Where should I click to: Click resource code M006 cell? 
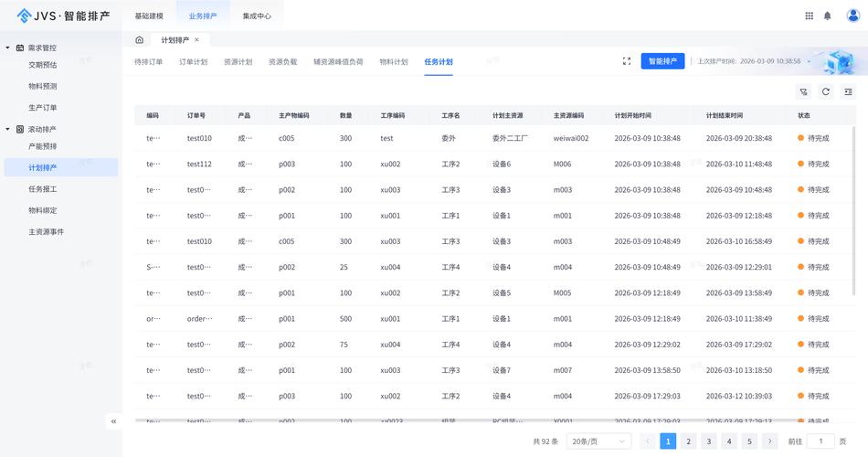(562, 164)
